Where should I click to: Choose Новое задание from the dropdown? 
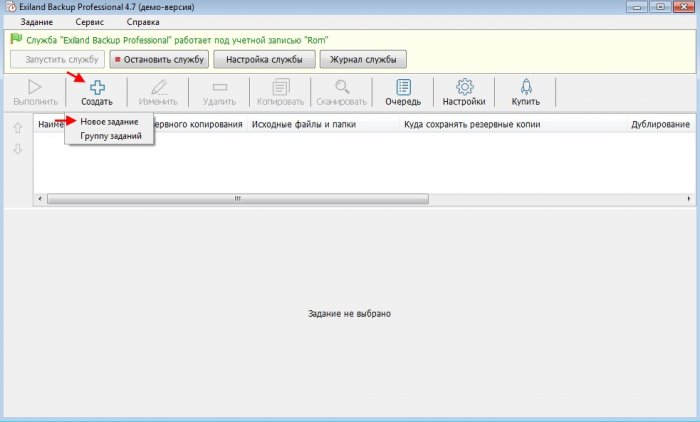coord(109,121)
